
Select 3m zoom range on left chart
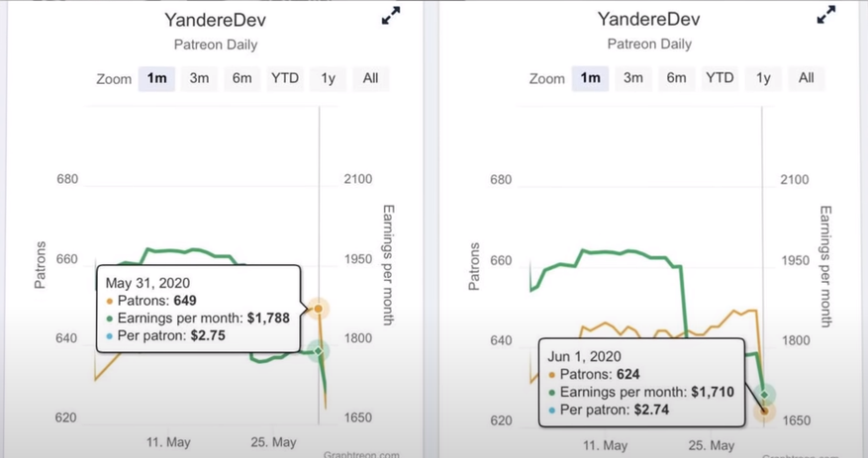(x=199, y=79)
